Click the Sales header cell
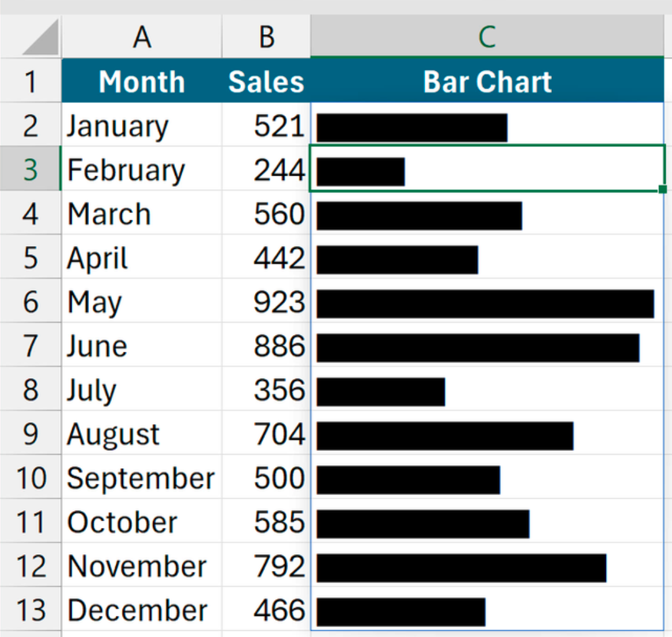This screenshot has width=672, height=637. pos(266,82)
